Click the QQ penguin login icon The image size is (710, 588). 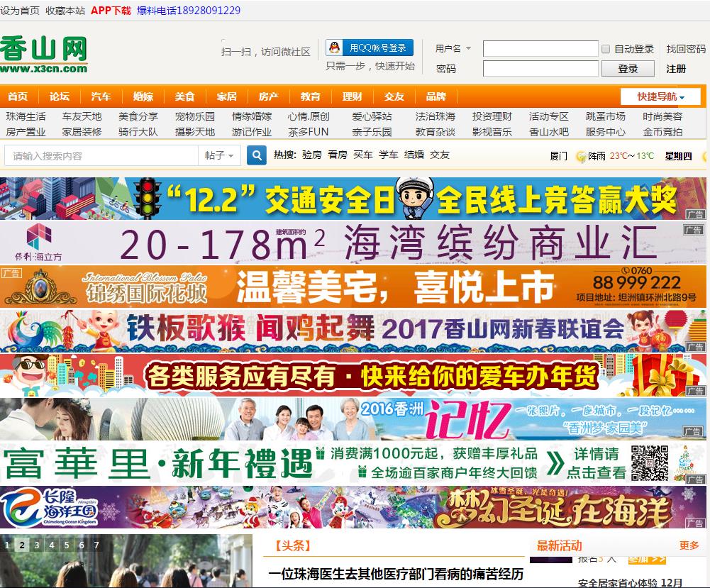click(x=335, y=48)
